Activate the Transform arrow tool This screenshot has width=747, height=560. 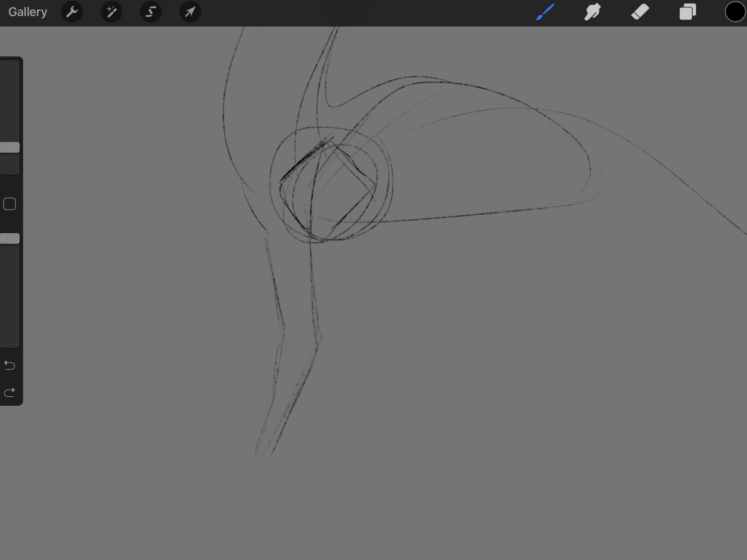(190, 12)
